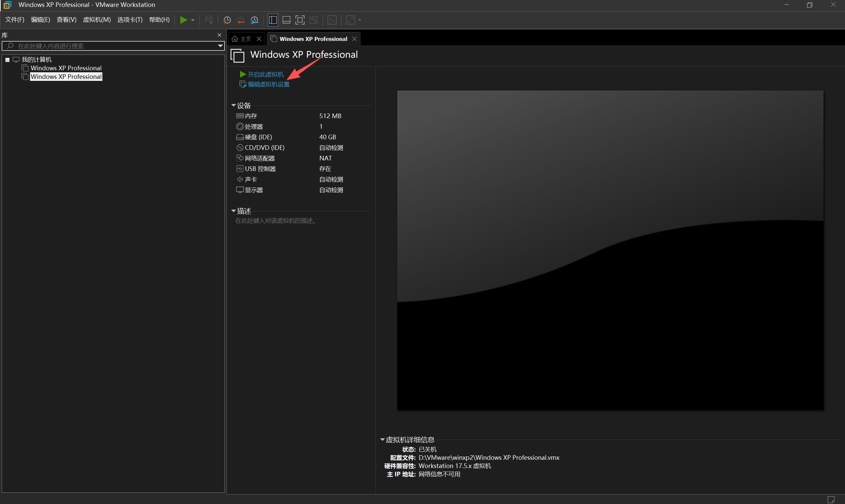Open the snapshot manager wrench-clock icon

[x=255, y=20]
